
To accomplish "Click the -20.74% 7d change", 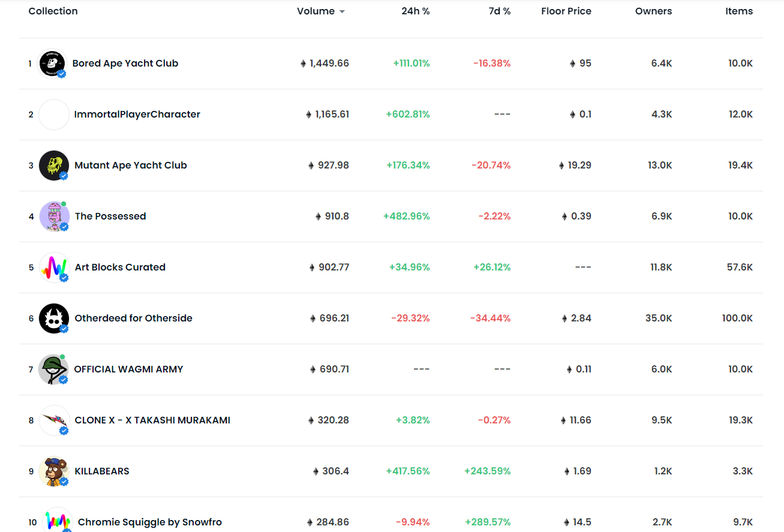I will 491,166.
